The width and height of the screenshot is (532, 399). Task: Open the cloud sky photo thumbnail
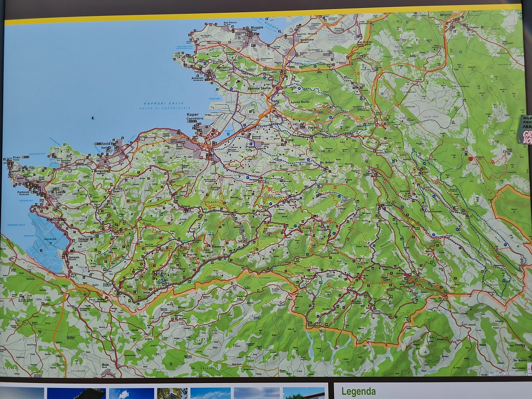[124, 393]
